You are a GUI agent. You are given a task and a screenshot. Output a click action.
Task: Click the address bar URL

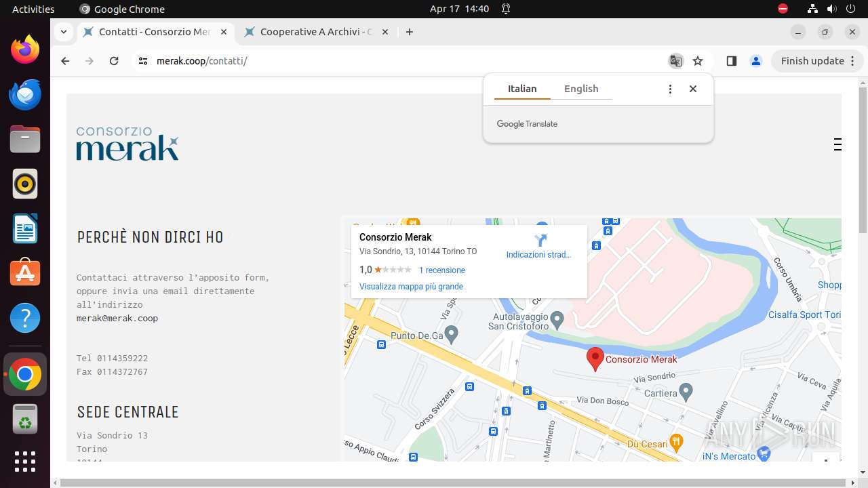click(201, 61)
